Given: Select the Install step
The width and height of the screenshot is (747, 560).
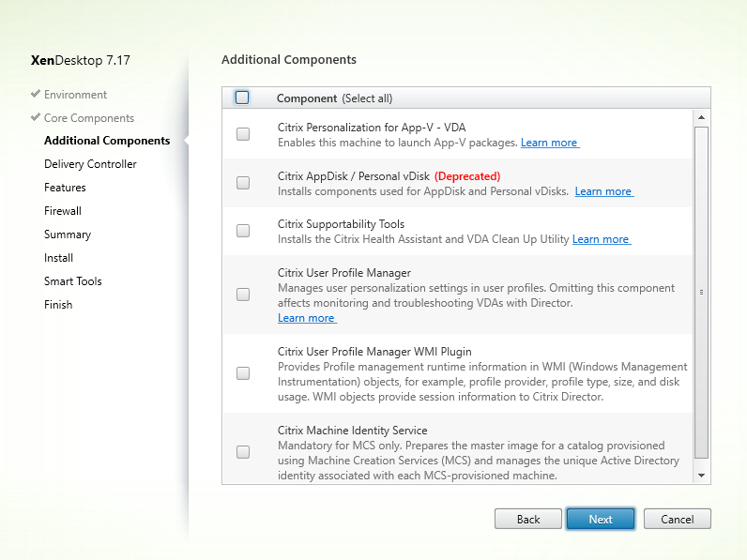Looking at the screenshot, I should coord(58,258).
